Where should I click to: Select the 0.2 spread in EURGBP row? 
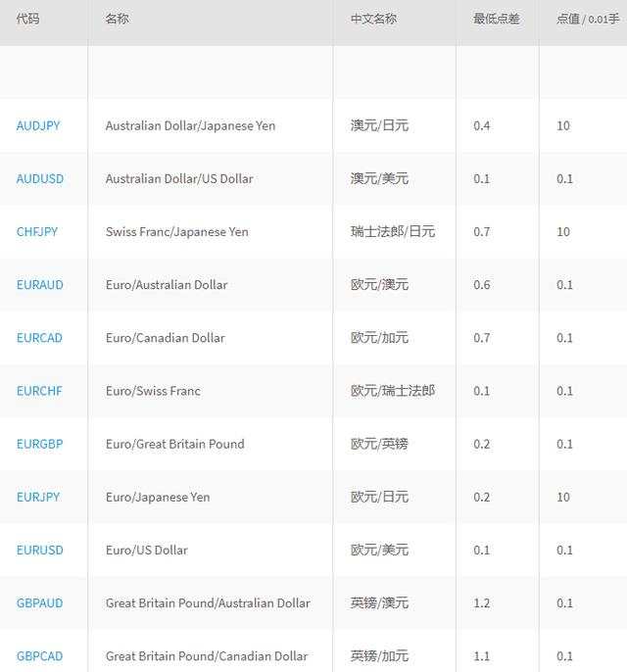(x=482, y=444)
